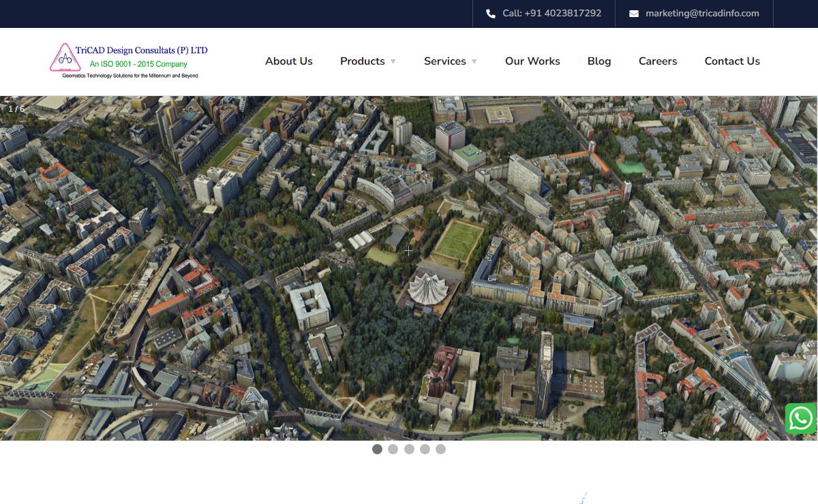Navigate to the Careers page

click(658, 61)
